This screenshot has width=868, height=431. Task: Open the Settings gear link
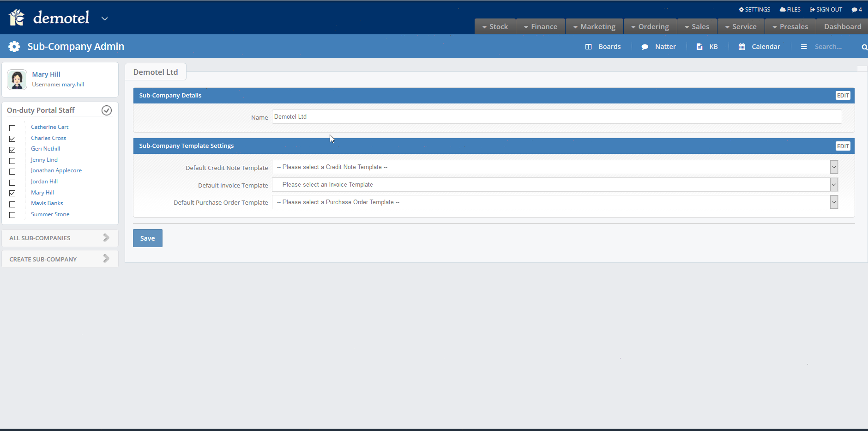tap(754, 9)
